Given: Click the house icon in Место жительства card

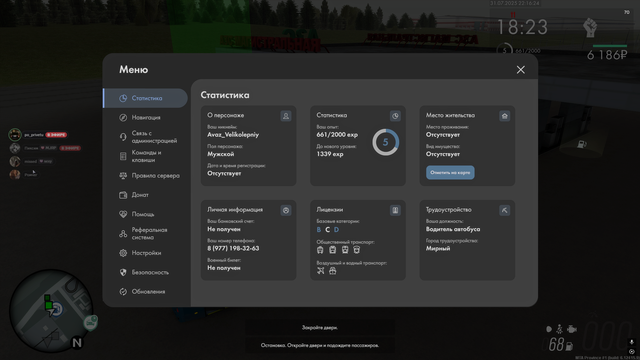Looking at the screenshot, I should point(504,116).
